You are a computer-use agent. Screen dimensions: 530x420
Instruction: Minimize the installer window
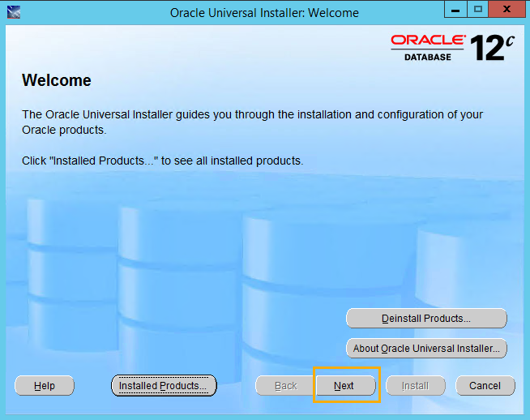click(455, 9)
